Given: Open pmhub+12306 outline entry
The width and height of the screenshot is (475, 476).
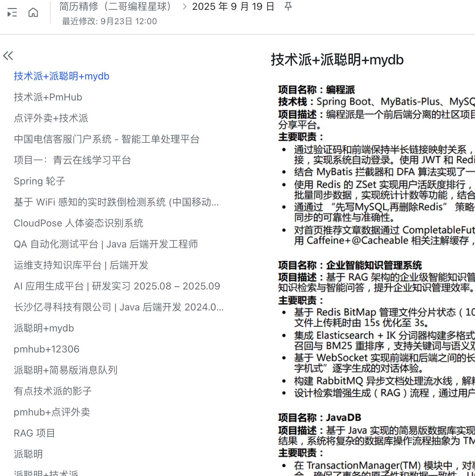Looking at the screenshot, I should point(47,349).
